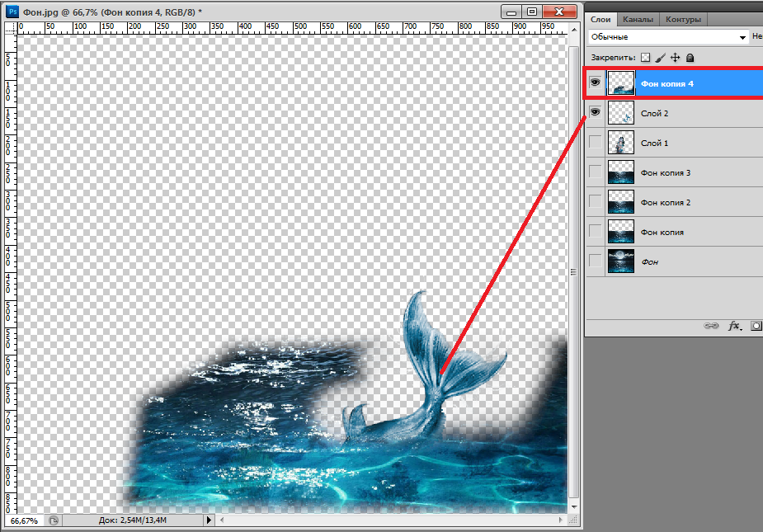This screenshot has width=763, height=532.
Task: Select the Фон копия 2 layer
Action: click(x=666, y=202)
